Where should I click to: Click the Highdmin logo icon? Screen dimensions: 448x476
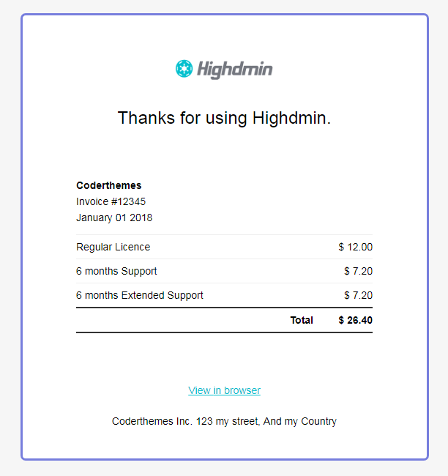(x=184, y=69)
